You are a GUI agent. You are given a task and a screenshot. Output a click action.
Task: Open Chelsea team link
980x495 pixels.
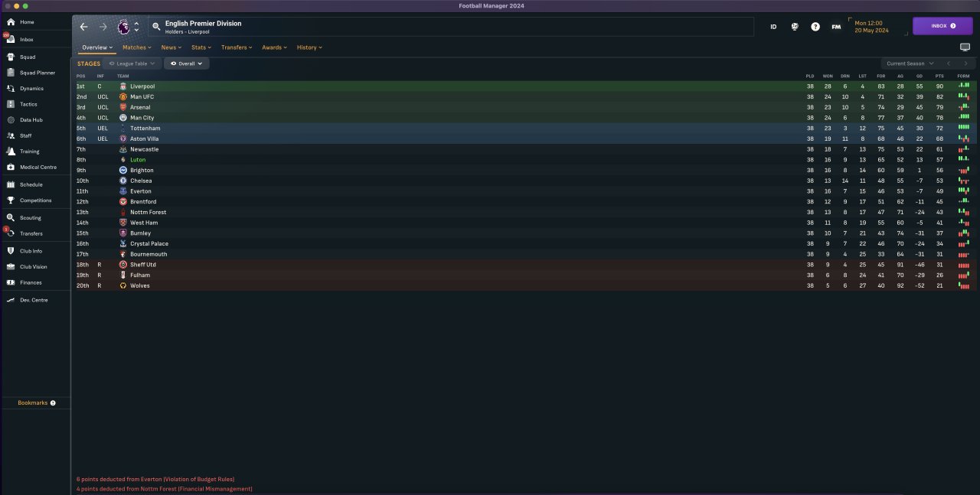(x=141, y=181)
